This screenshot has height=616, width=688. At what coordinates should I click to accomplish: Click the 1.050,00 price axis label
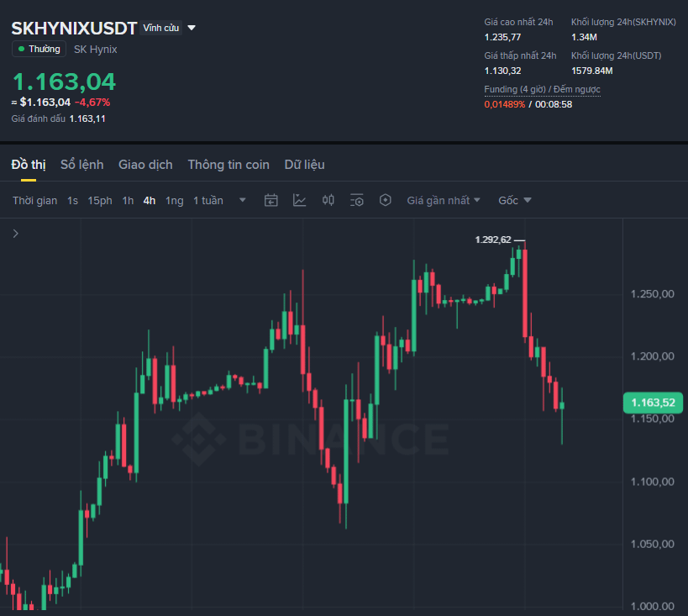point(653,544)
